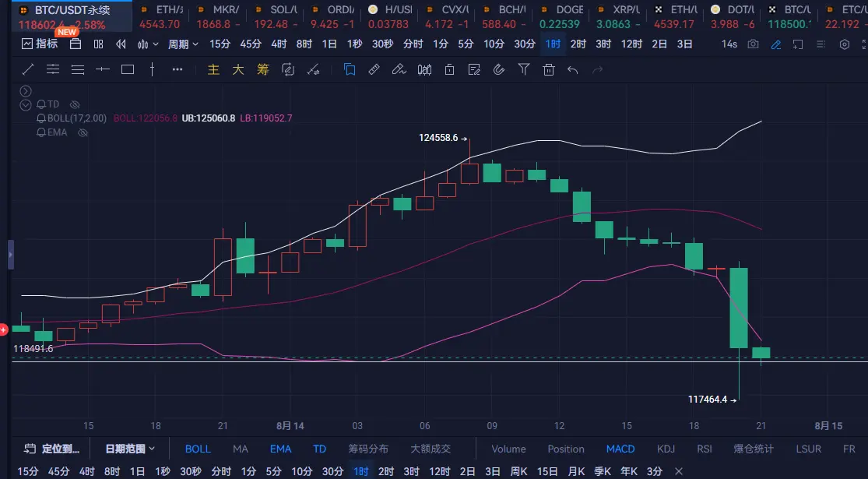The image size is (868, 479).
Task: Open the 定位到 locate button
Action: coord(53,449)
